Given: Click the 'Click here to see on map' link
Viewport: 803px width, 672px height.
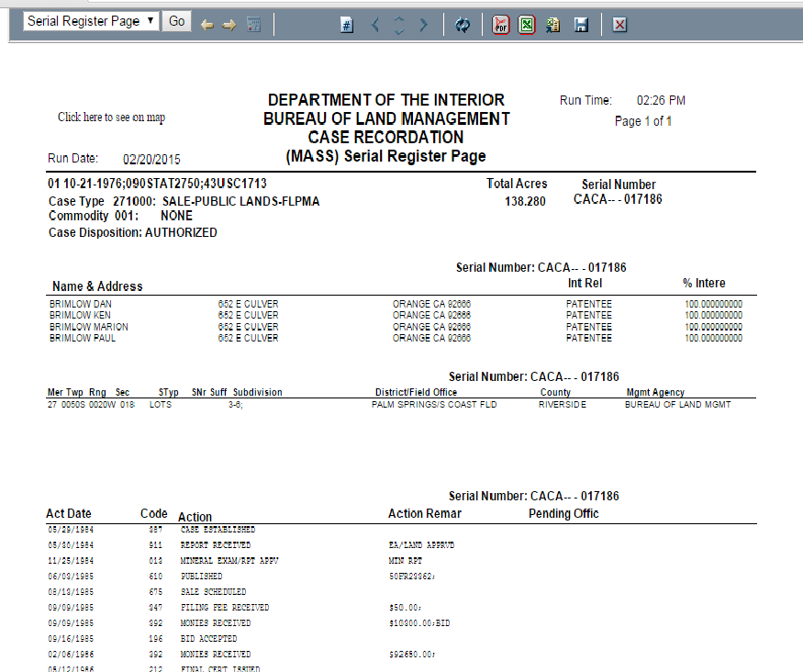Looking at the screenshot, I should tap(111, 118).
